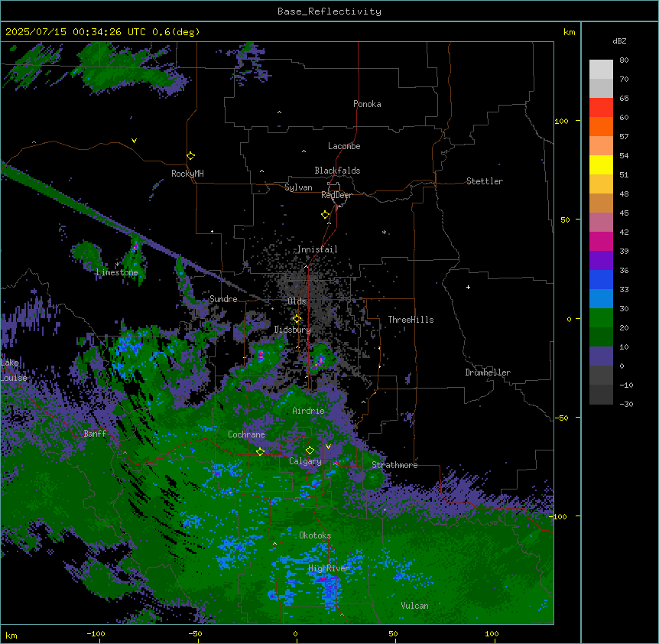
Task: Click the Lacombe city label
Action: coord(344,146)
